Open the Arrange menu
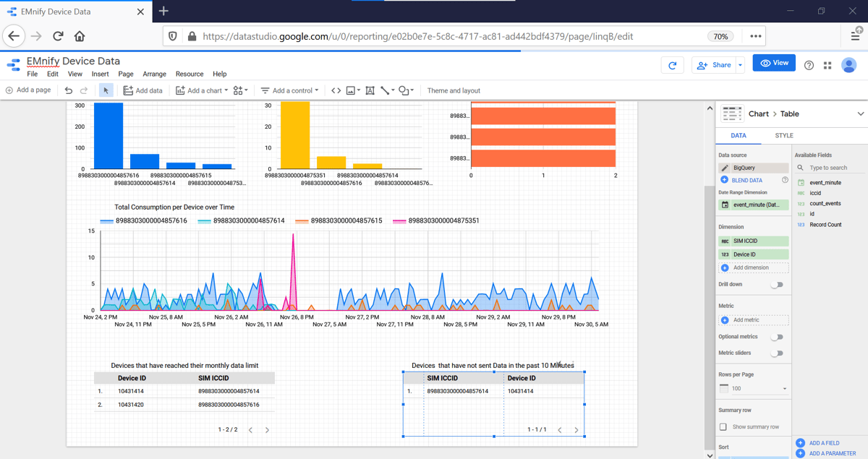868x459 pixels. point(154,74)
